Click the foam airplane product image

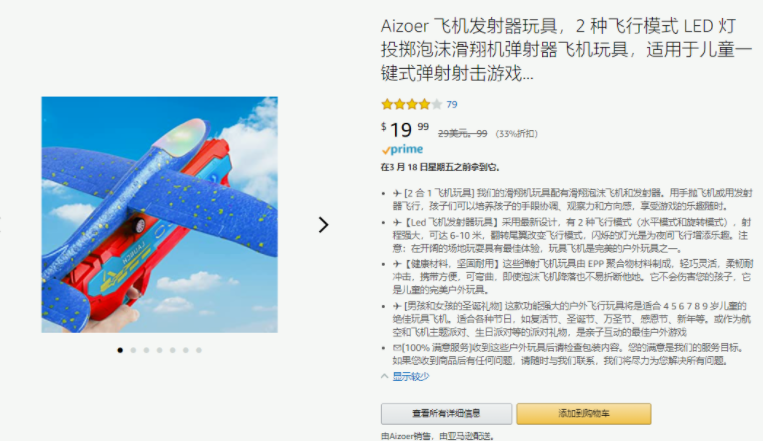[x=160, y=215]
